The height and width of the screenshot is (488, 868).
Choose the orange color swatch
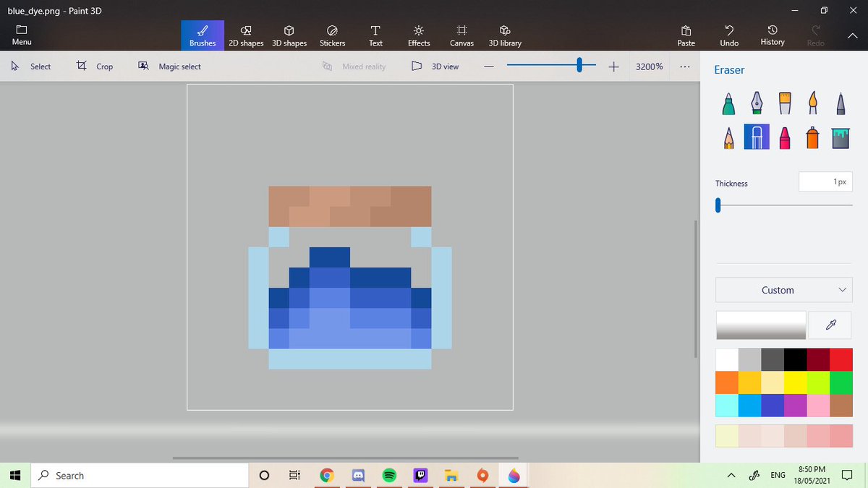727,383
